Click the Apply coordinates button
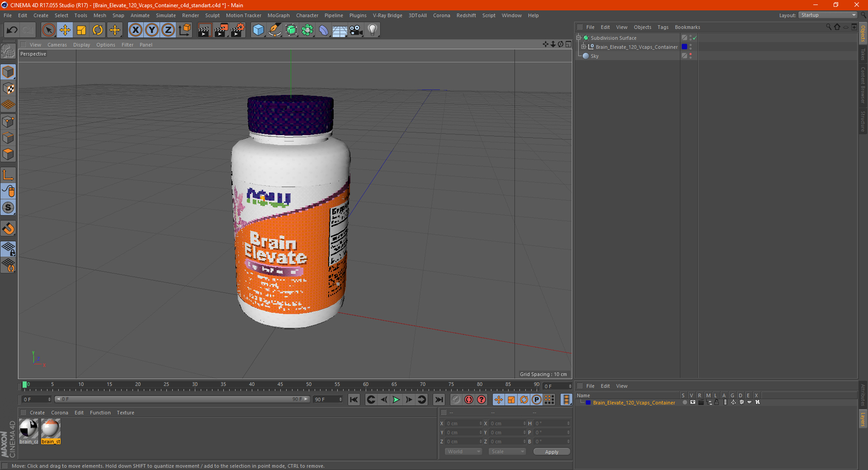The height and width of the screenshot is (470, 868). (552, 452)
